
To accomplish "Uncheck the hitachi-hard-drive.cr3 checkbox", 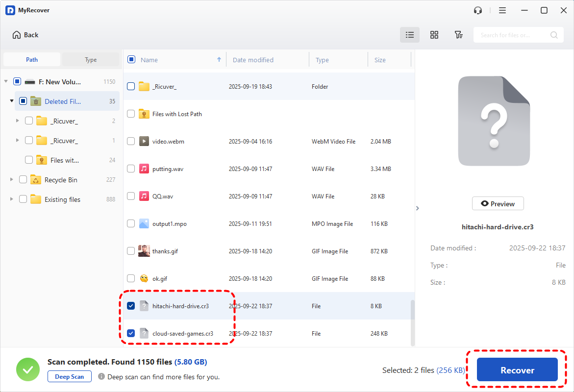I will click(x=131, y=306).
